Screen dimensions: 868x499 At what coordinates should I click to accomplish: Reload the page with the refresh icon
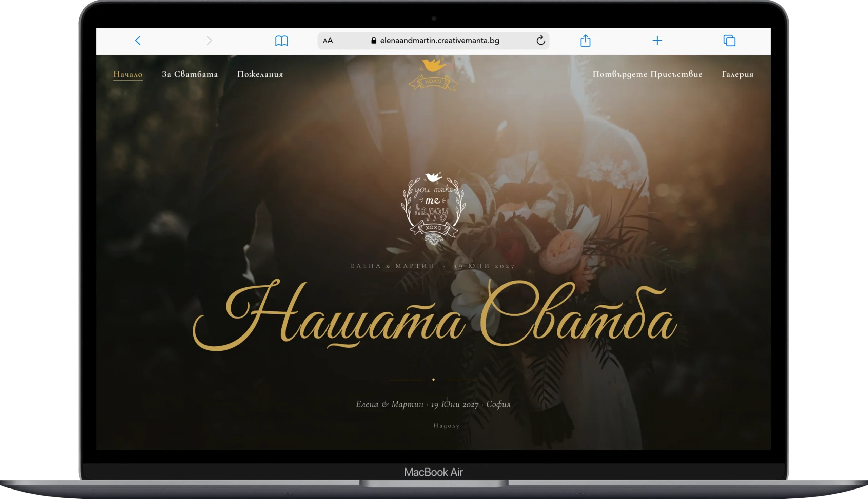point(540,40)
